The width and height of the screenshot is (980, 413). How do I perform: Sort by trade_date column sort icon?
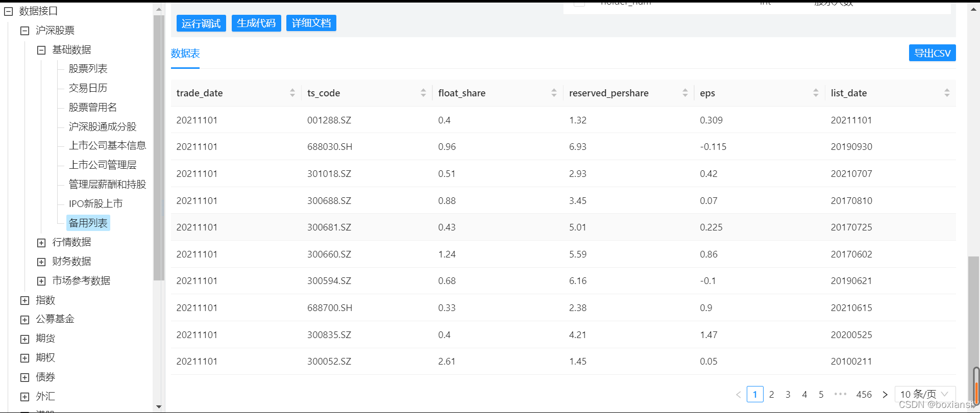292,93
